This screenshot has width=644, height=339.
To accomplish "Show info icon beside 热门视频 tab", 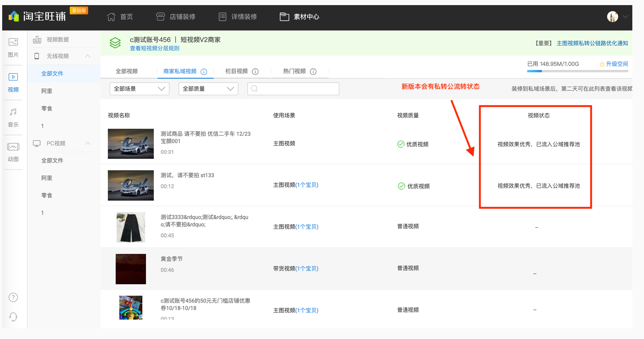I will [313, 72].
